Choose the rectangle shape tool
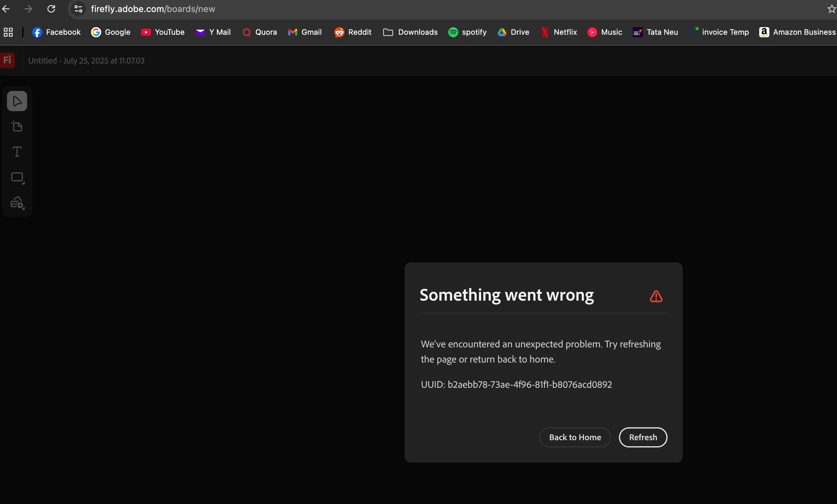The height and width of the screenshot is (504, 837). coord(17,177)
